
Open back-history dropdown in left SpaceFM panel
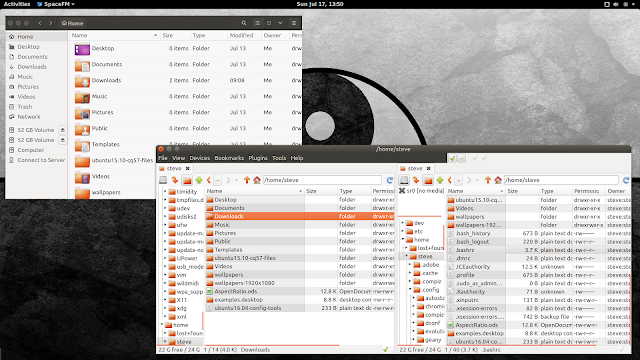pyautogui.click(x=218, y=180)
